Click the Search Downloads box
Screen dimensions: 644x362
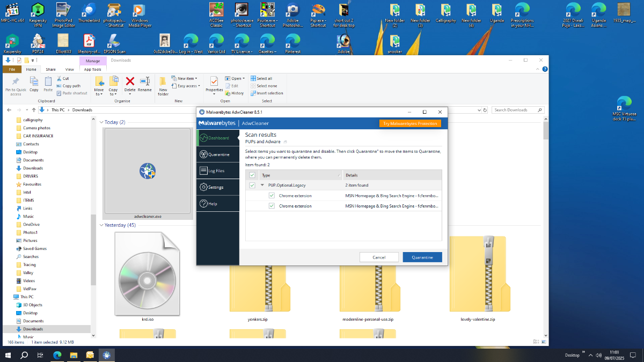click(518, 110)
